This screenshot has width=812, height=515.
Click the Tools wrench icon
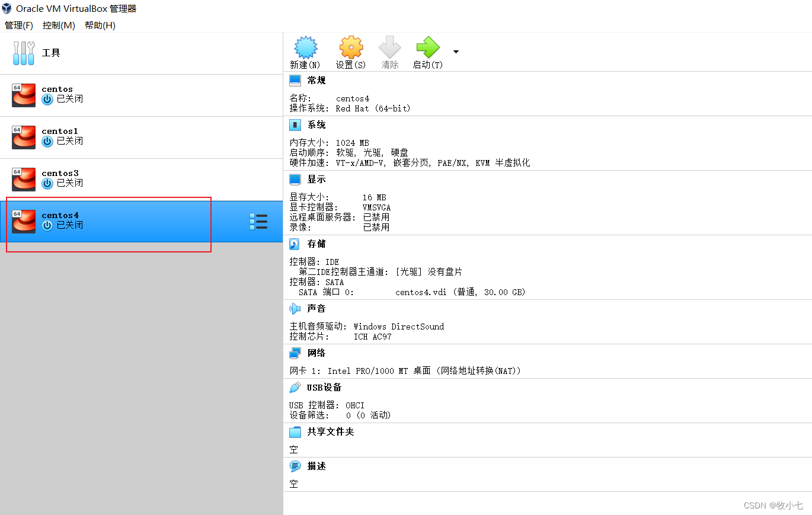pos(24,53)
